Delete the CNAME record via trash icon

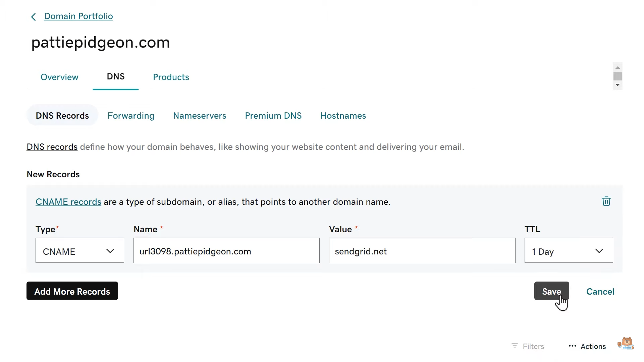pos(606,201)
